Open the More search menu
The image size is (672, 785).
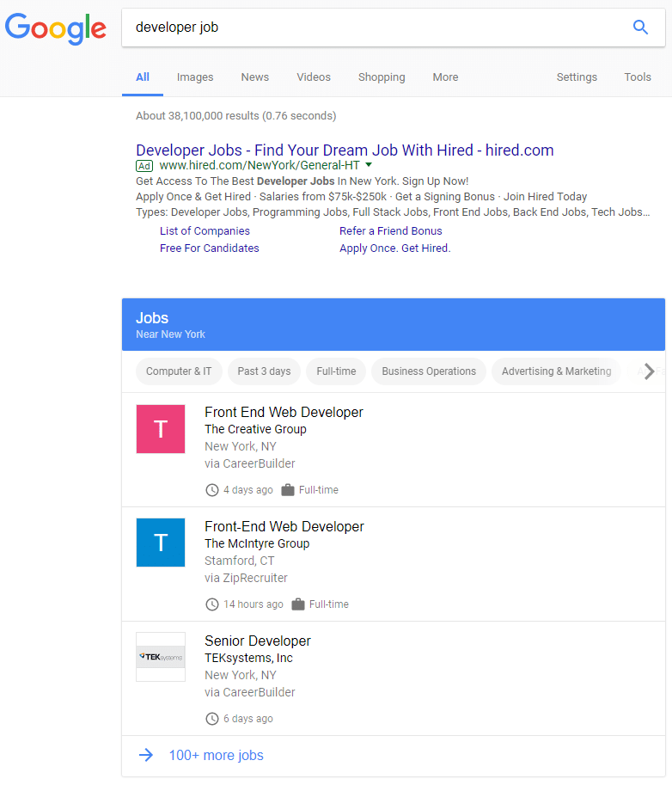click(x=445, y=77)
